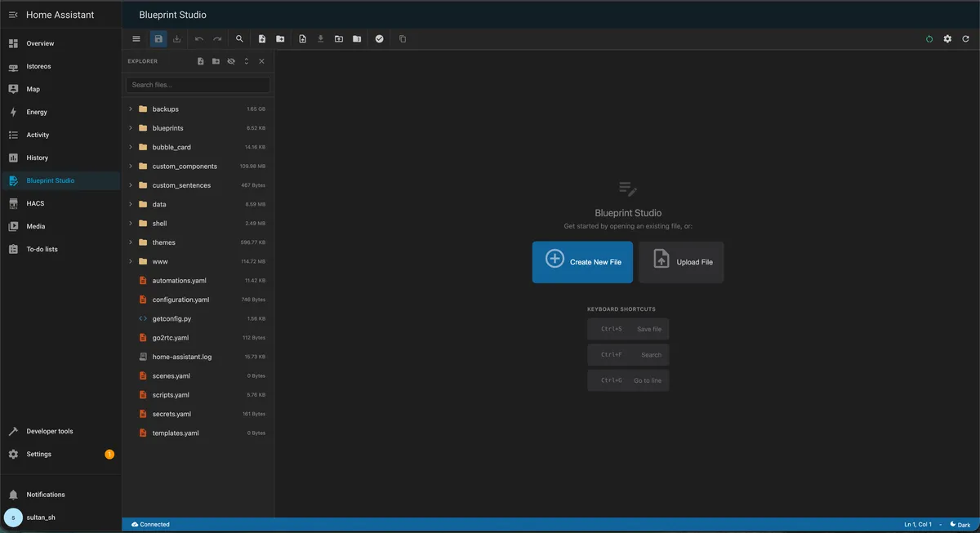This screenshot has width=980, height=533.
Task: Open sultan_sh user profile
Action: 60,517
